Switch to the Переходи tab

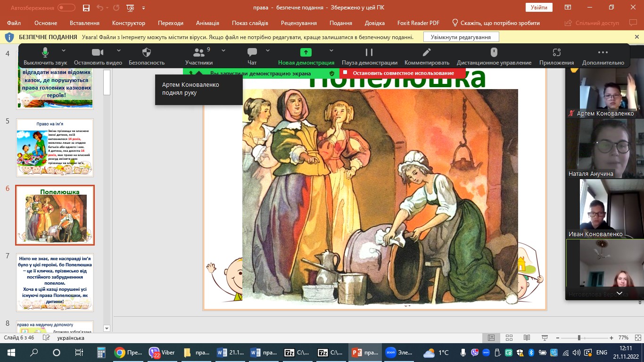[171, 23]
